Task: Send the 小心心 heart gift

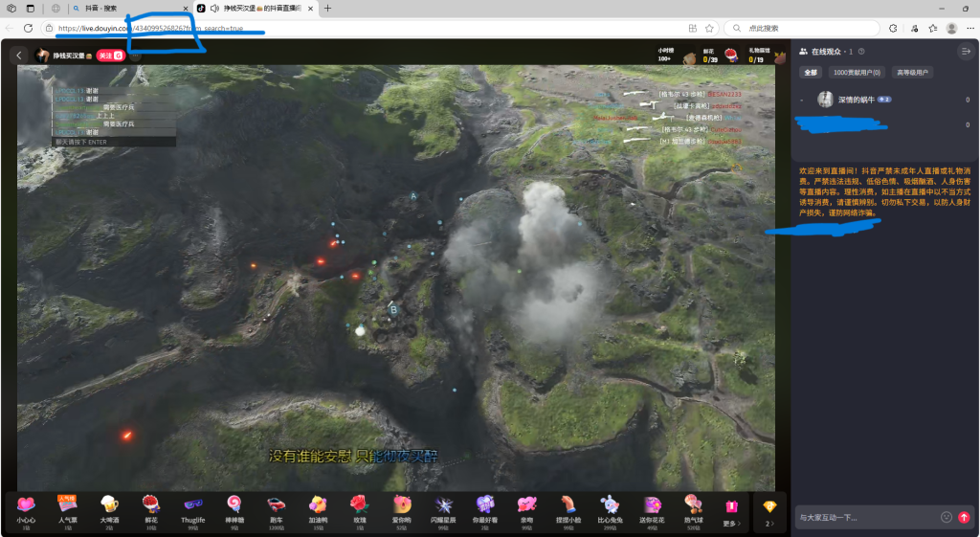Action: [26, 511]
